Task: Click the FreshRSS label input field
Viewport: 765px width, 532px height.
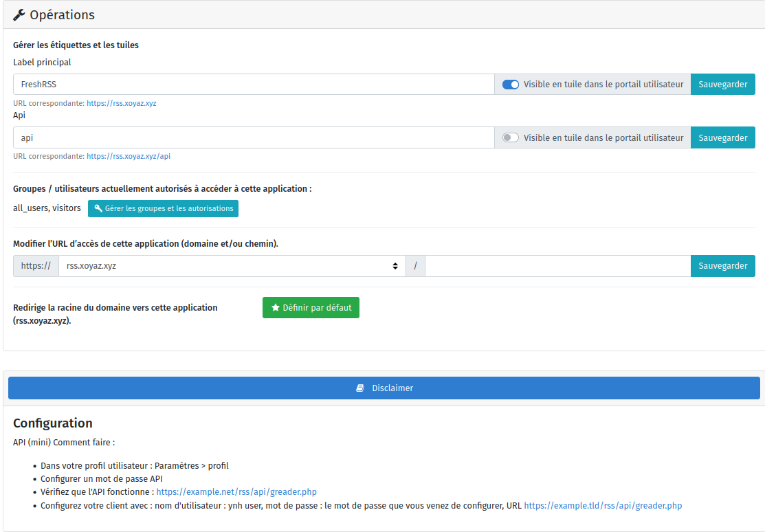Action: coord(253,85)
